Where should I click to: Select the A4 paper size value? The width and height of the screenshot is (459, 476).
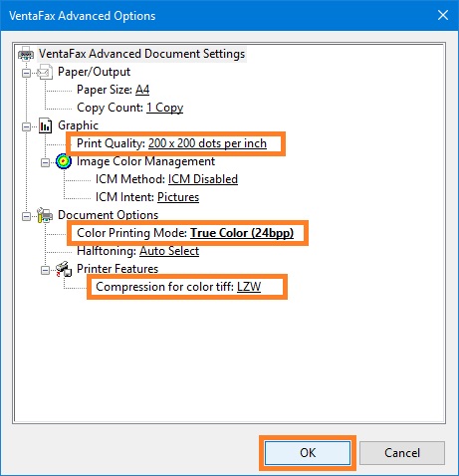142,90
